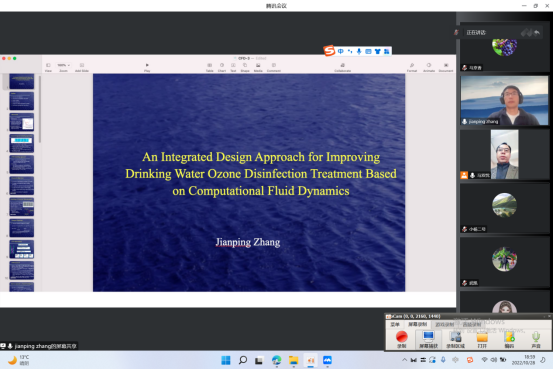The width and height of the screenshot is (553, 369).
Task: Click the author name 'Jianping Zhang' on slide
Action: point(248,242)
